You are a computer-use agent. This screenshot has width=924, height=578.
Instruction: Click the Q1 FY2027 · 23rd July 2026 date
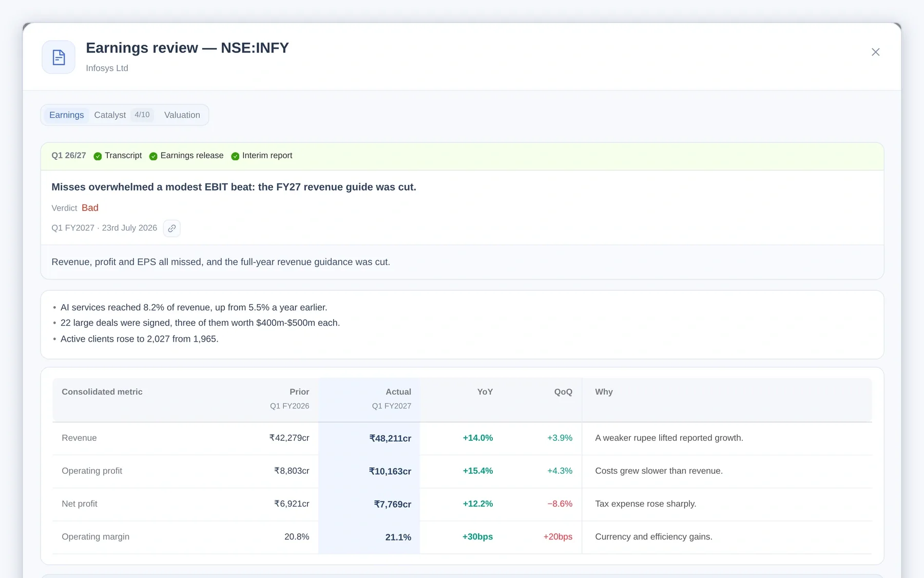pos(104,228)
